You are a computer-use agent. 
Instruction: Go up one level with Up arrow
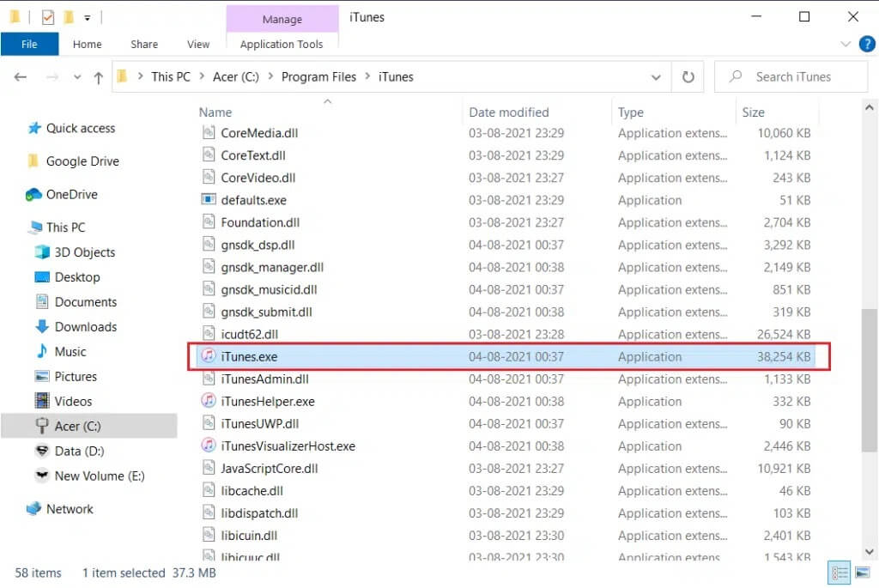(99, 77)
